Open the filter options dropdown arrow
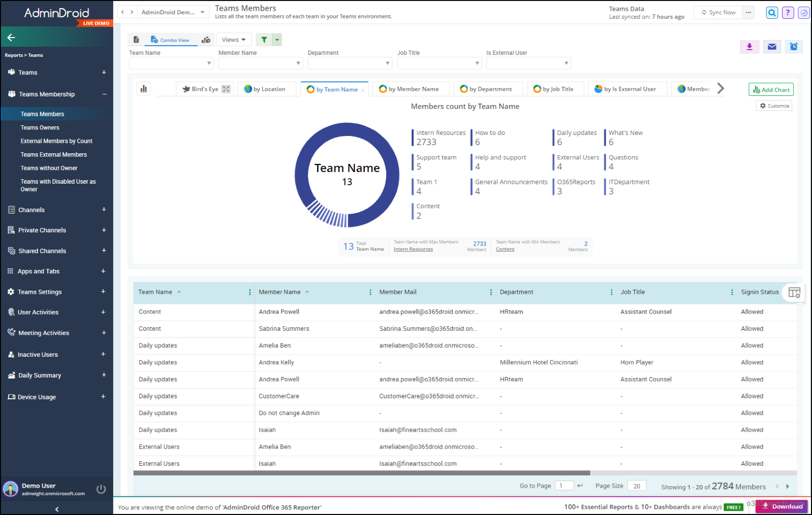The width and height of the screenshot is (812, 515). pos(277,40)
